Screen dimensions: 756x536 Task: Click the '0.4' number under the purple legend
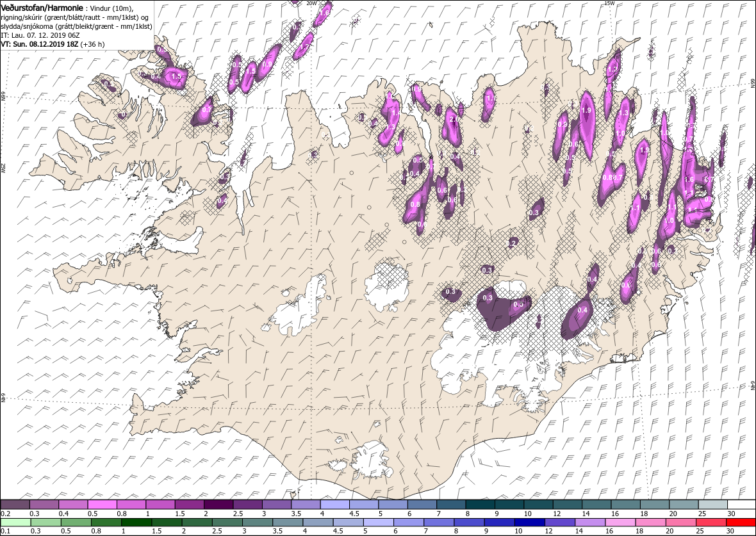[63, 514]
